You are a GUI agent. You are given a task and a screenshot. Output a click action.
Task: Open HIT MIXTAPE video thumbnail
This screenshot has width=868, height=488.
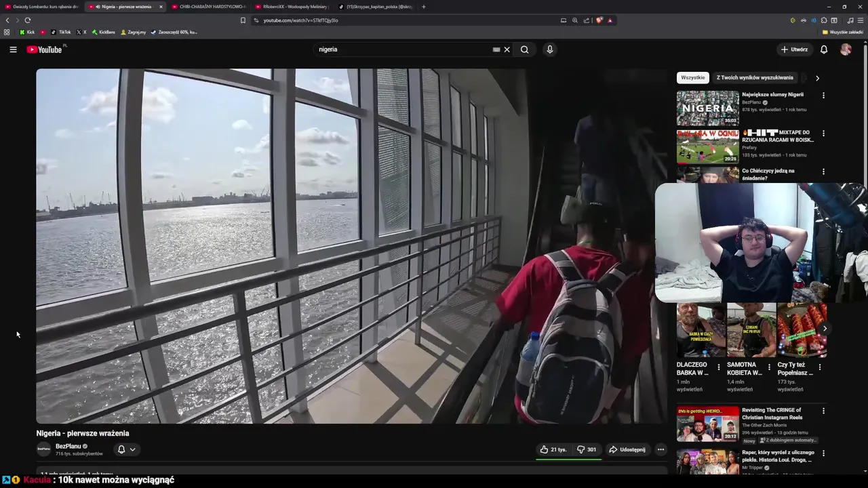pos(707,146)
